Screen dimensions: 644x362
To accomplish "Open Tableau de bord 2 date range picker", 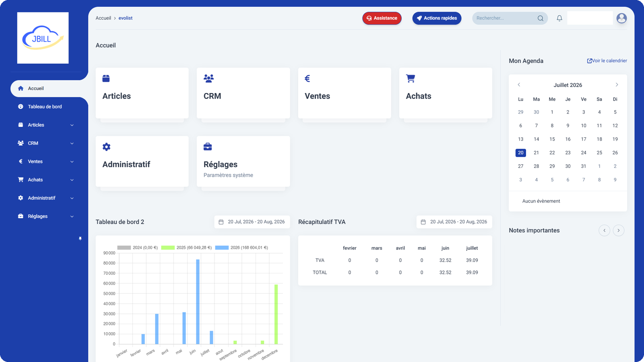I will coord(252,222).
